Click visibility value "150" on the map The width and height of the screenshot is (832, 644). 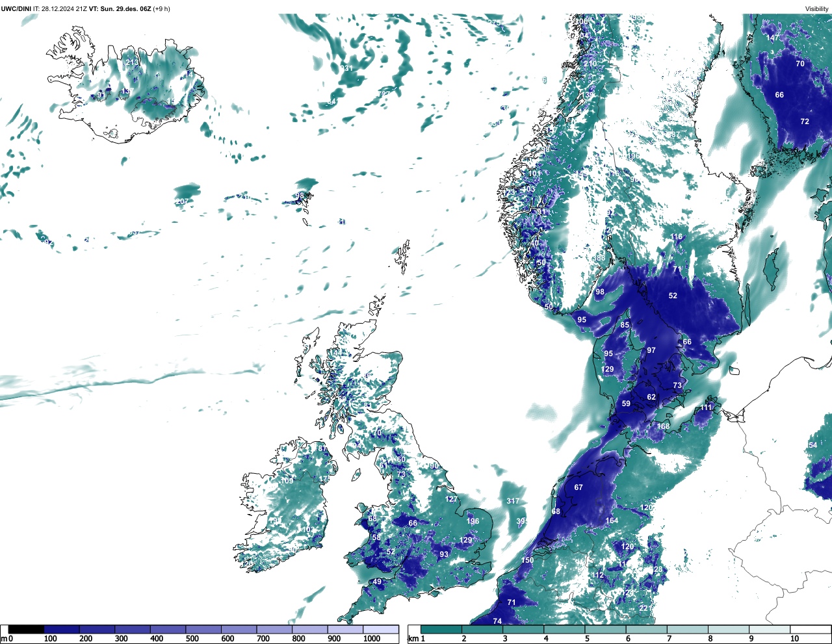coord(527,560)
